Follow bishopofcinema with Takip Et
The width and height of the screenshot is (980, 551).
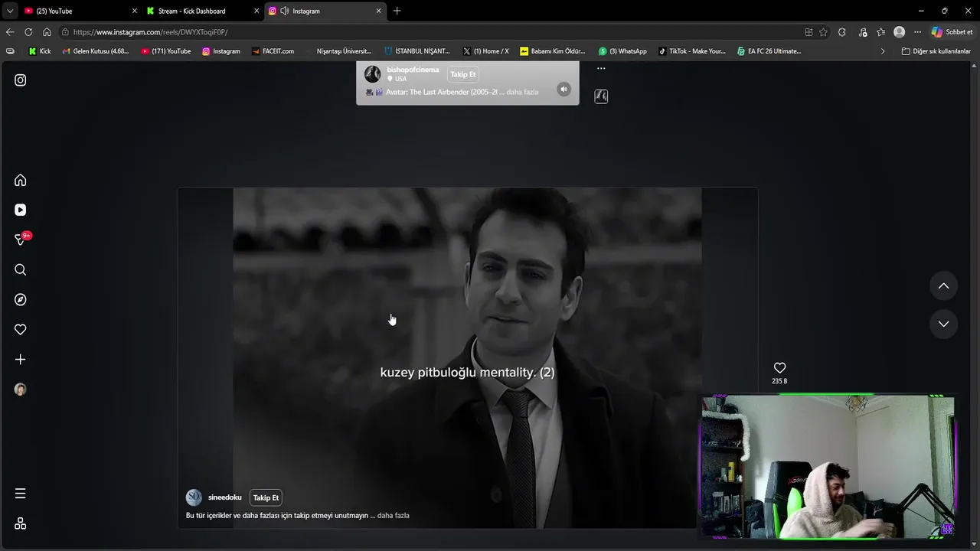tap(463, 74)
